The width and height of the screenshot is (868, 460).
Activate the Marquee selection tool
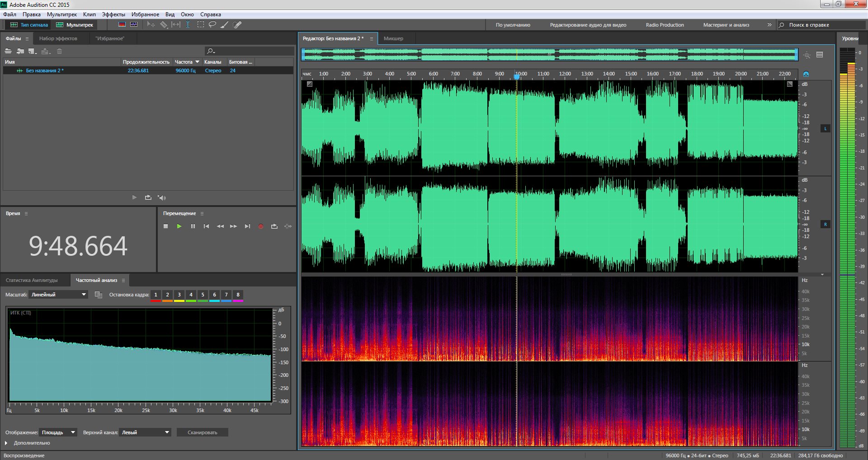200,25
